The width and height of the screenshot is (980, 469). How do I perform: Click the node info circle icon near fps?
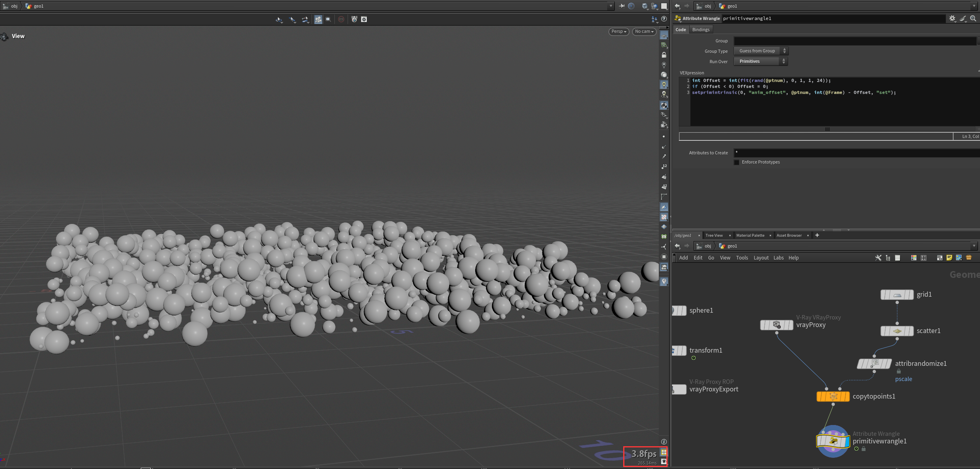pos(664,442)
